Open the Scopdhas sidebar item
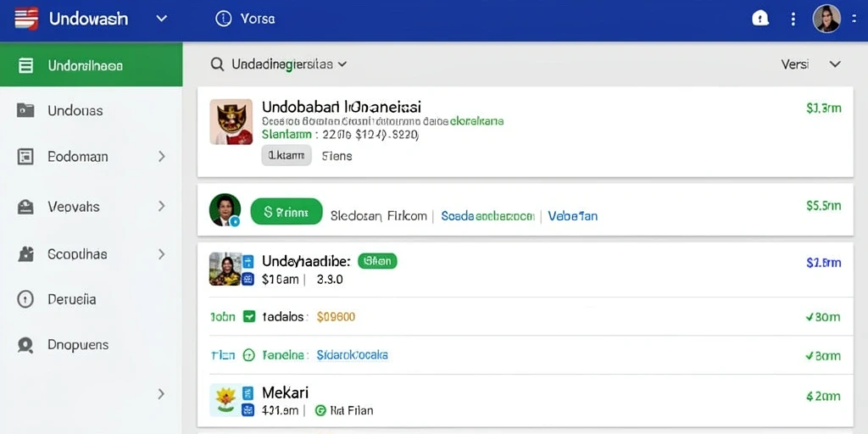 [x=77, y=254]
